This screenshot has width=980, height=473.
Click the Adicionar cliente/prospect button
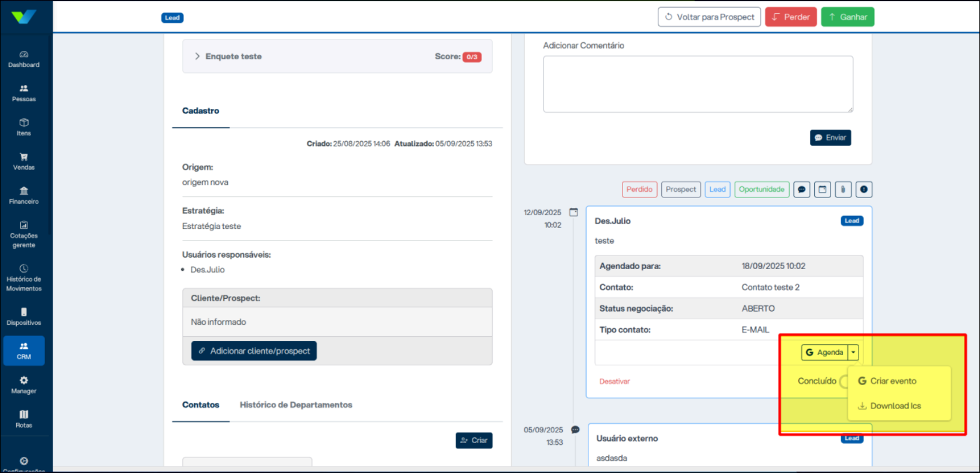click(254, 351)
